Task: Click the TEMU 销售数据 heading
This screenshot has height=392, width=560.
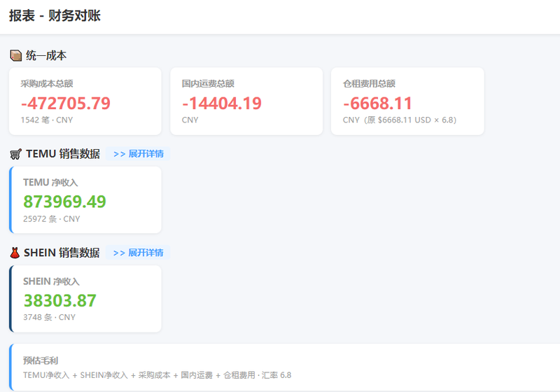Action: 63,154
